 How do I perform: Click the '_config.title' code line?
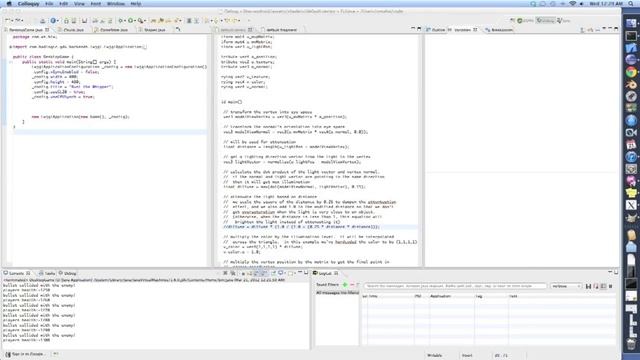click(x=73, y=87)
